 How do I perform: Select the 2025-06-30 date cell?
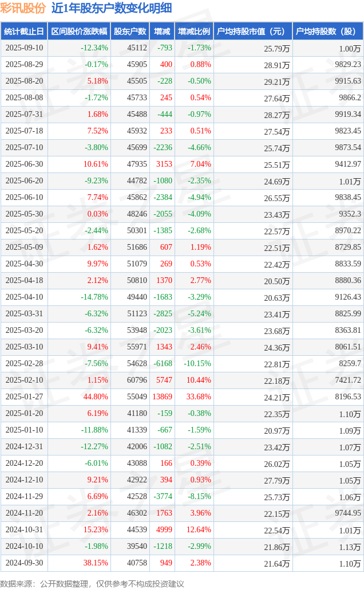pos(24,164)
